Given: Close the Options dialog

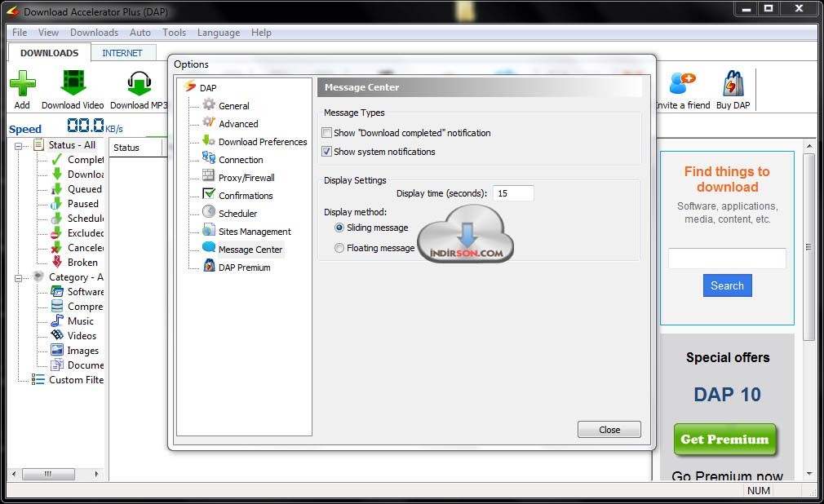Looking at the screenshot, I should (609, 429).
